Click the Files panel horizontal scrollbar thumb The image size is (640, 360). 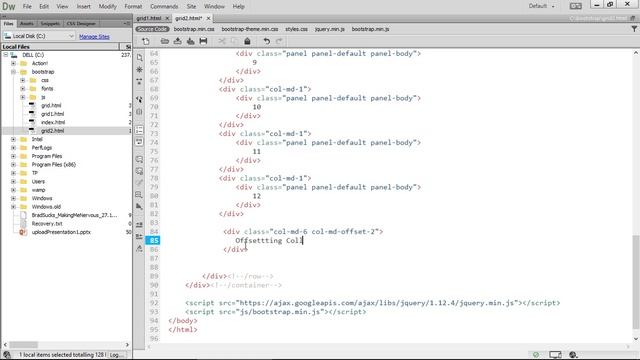[x=24, y=345]
